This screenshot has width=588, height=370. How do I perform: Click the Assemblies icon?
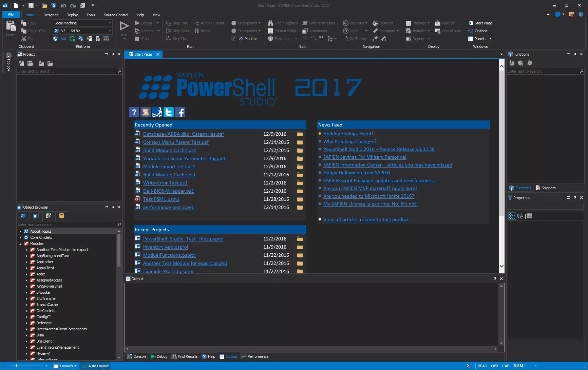305,31
